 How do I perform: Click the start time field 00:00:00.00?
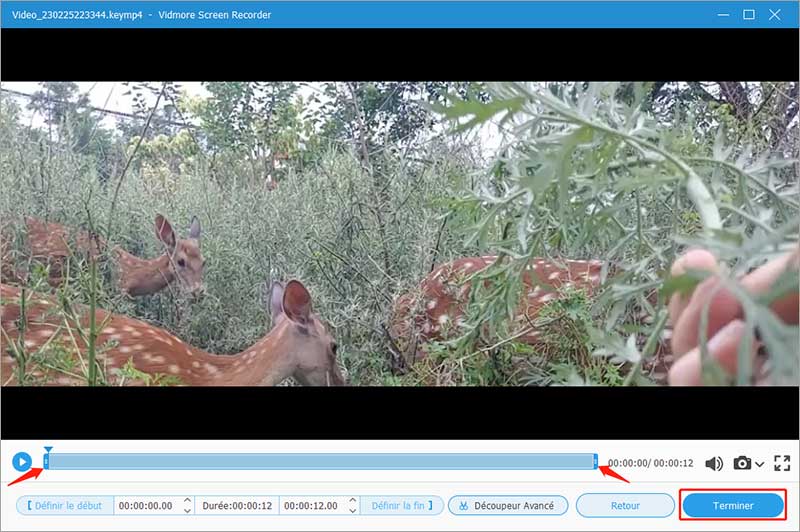coord(146,506)
